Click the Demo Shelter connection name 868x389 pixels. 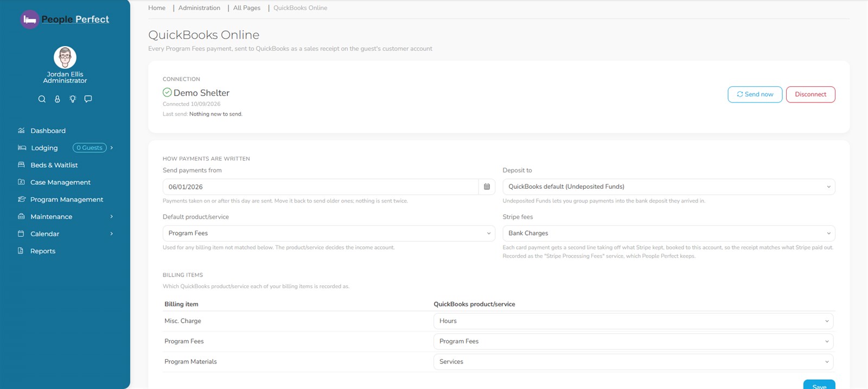point(201,93)
